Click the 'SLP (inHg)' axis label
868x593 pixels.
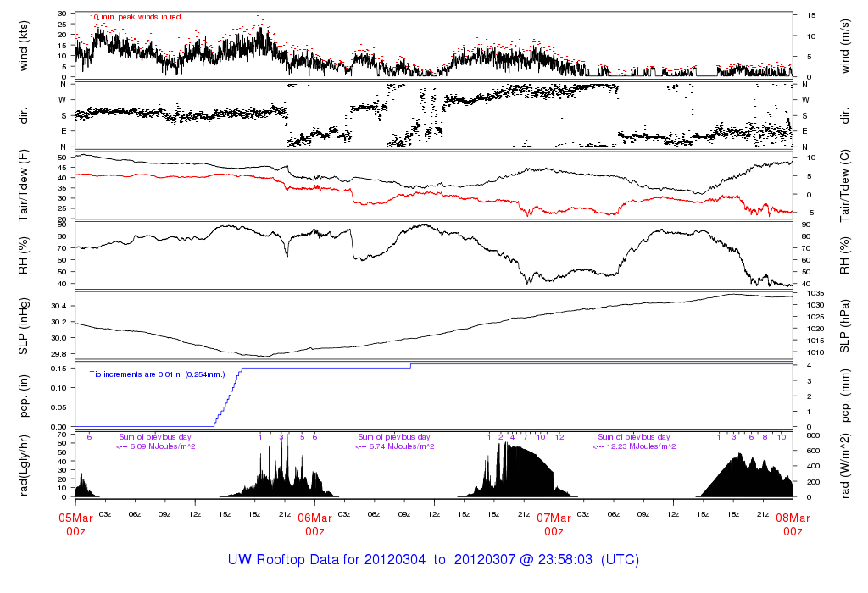pos(23,326)
